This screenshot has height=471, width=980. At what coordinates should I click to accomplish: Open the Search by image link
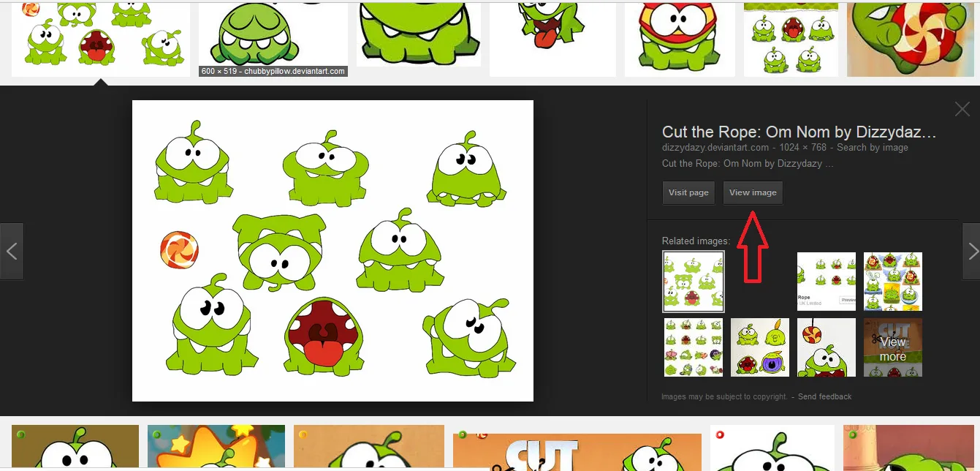pos(873,148)
